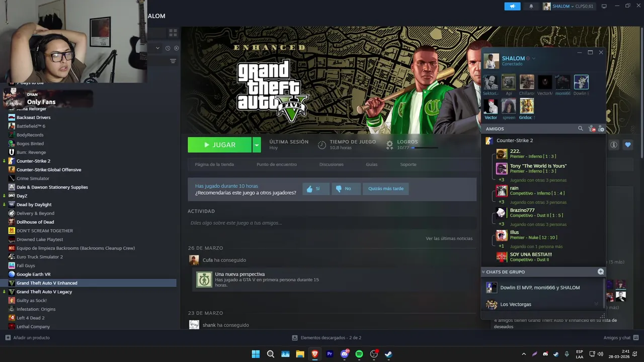The height and width of the screenshot is (362, 644).
Task: Select Counter-Strike 2 in the library list
Action: coord(33,161)
